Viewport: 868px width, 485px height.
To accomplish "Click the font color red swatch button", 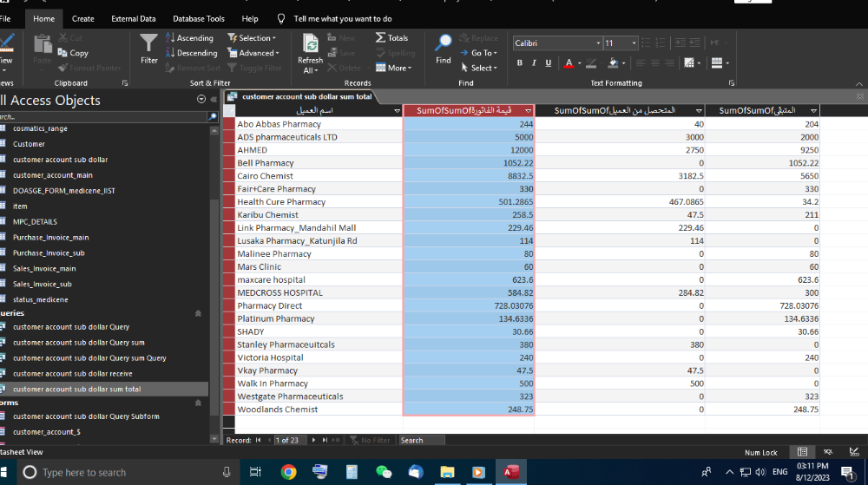I will click(569, 62).
